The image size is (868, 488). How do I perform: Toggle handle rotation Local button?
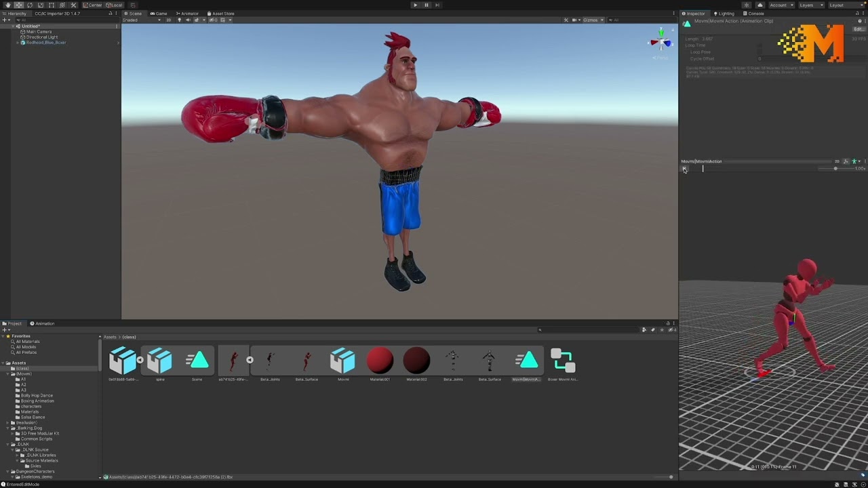pos(114,5)
